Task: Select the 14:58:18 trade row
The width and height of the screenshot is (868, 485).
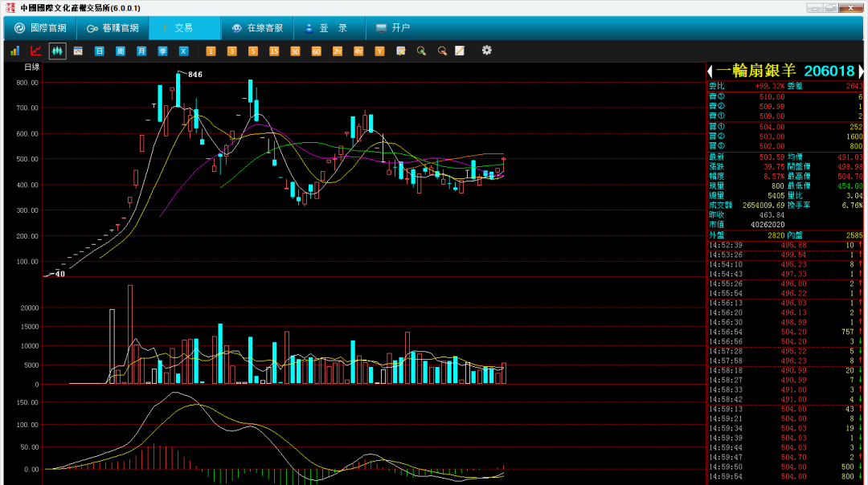Action: pyautogui.click(x=785, y=370)
